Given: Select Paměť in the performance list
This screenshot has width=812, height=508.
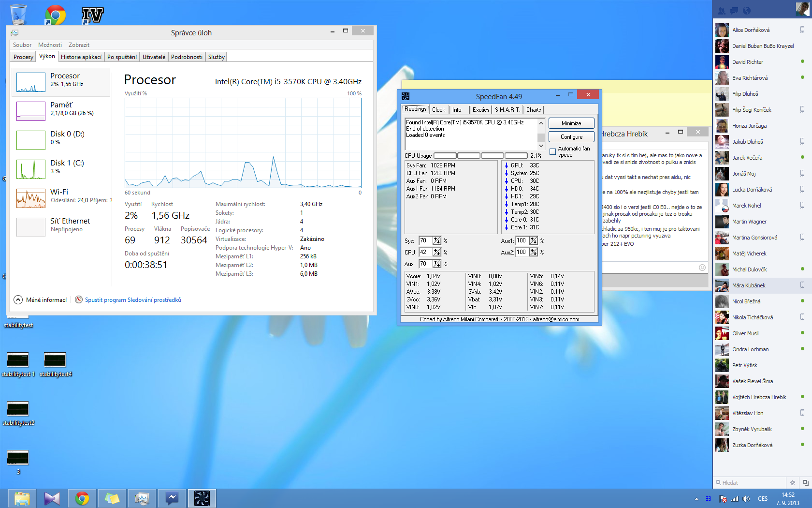Looking at the screenshot, I should point(61,109).
